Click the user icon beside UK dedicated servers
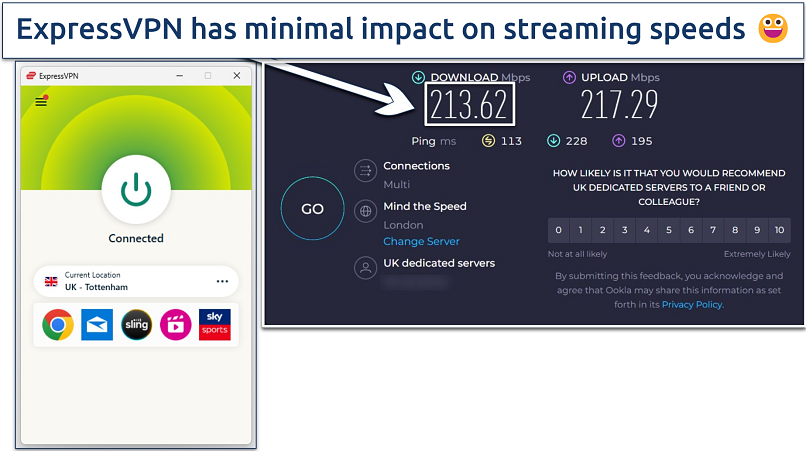The width and height of the screenshot is (806, 451). [x=365, y=267]
